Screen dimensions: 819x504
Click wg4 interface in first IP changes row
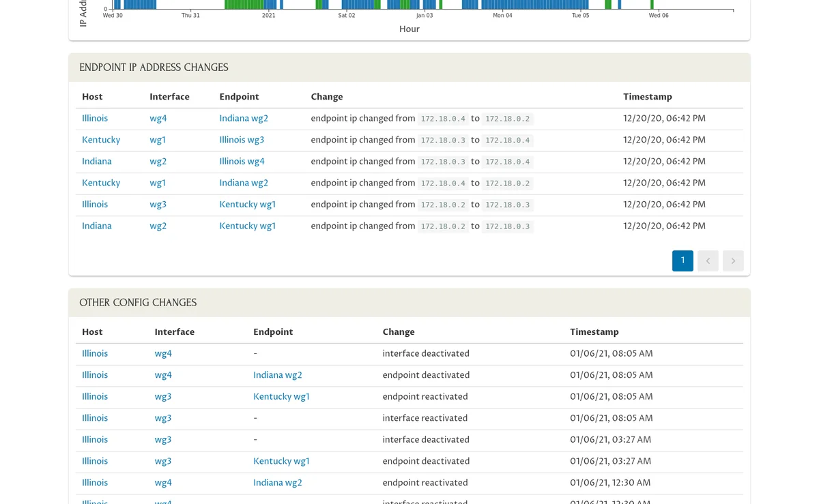(x=158, y=119)
